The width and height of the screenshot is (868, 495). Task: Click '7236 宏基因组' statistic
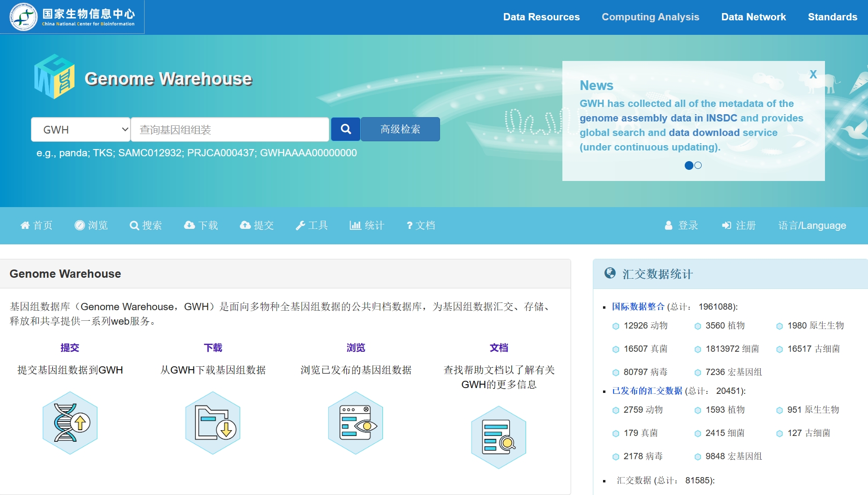(734, 372)
